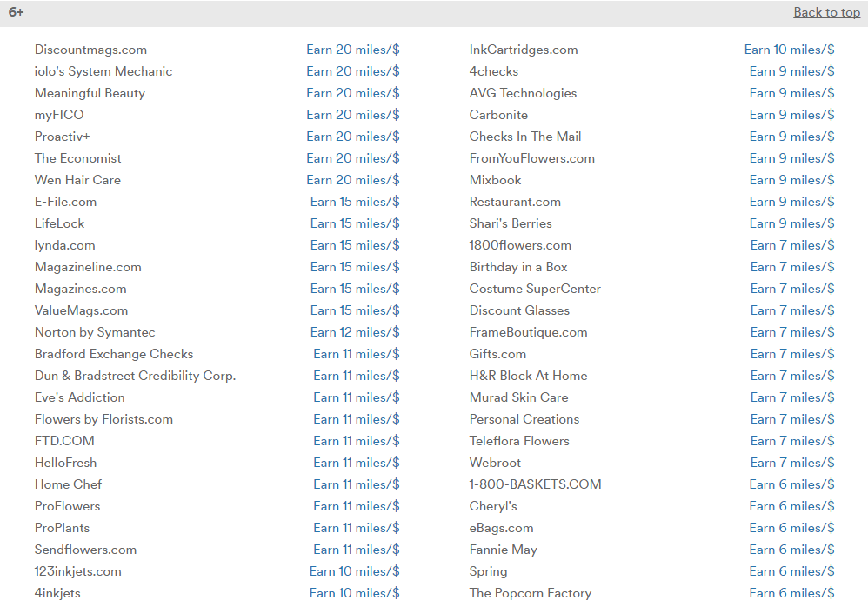Open Wen Hair Care miles offer link

[x=352, y=180]
